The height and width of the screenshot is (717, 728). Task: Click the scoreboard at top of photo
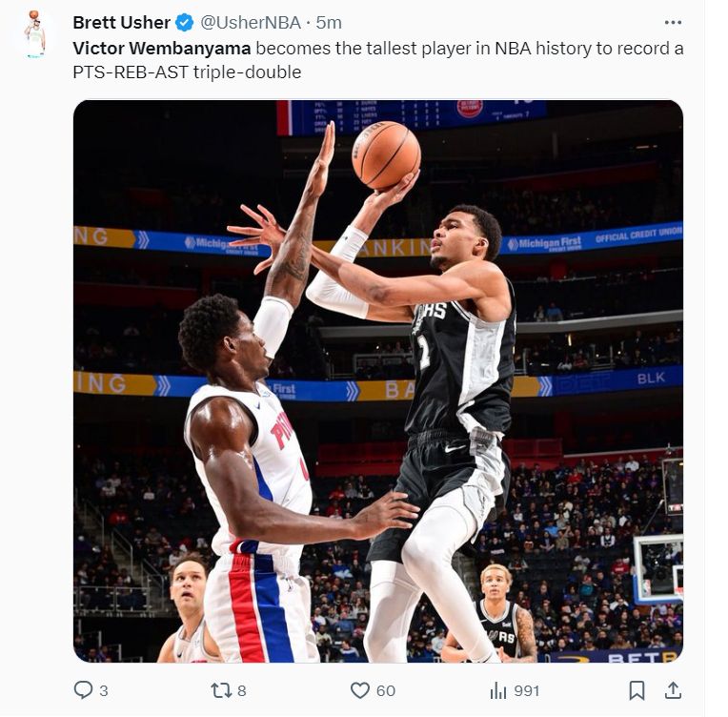[410, 116]
